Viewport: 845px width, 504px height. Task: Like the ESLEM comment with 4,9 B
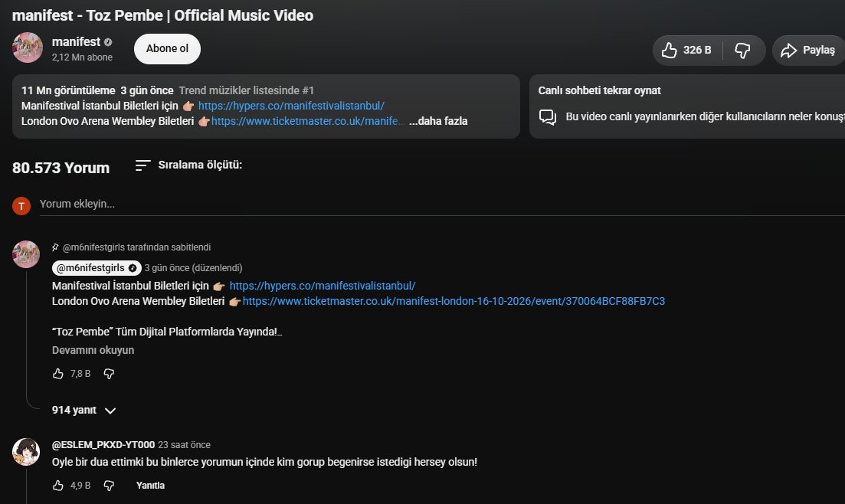[58, 486]
